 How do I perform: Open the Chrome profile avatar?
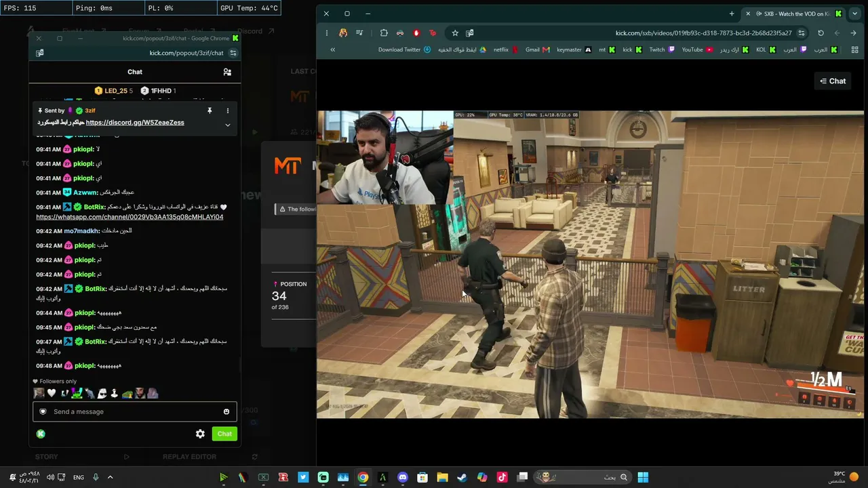click(343, 33)
